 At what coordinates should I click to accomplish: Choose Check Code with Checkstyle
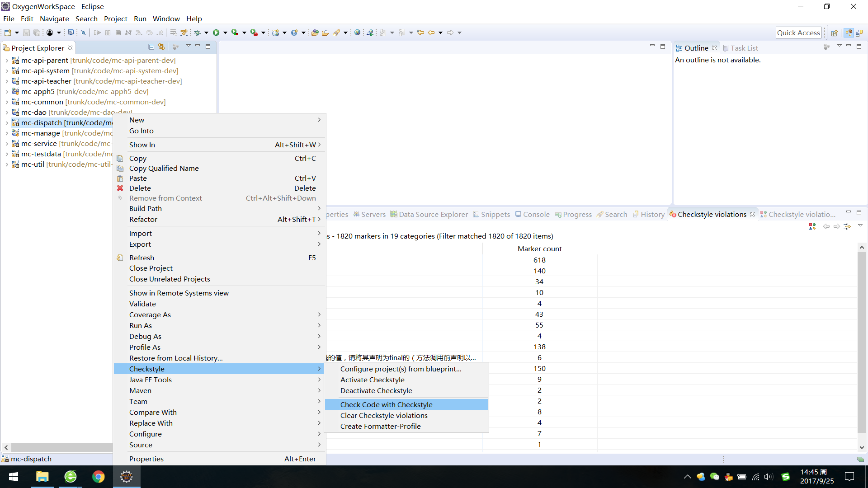pos(406,404)
